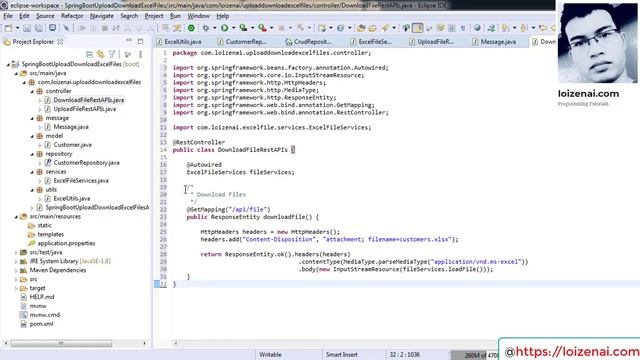Maximize the Project Explorer panel
640x360 pixels.
pos(140,41)
